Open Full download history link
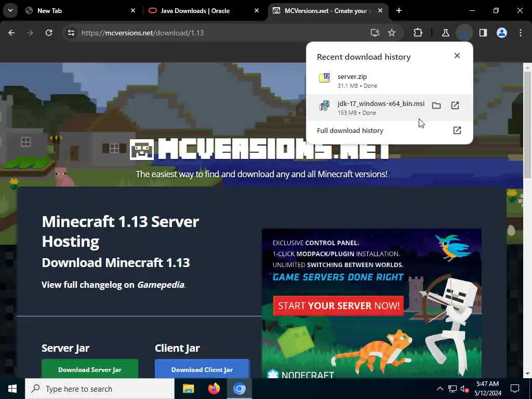Screen dimensions: 532x399 click(350, 130)
